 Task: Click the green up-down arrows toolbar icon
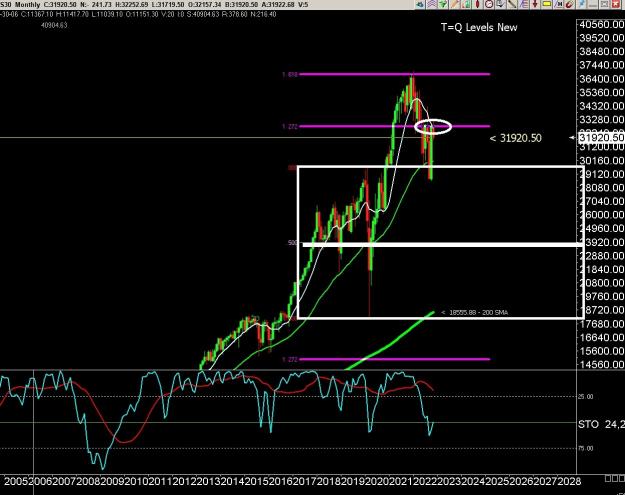[x=443, y=4]
